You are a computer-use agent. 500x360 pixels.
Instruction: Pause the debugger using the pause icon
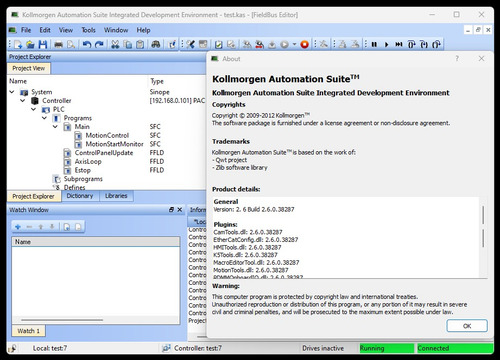374,44
